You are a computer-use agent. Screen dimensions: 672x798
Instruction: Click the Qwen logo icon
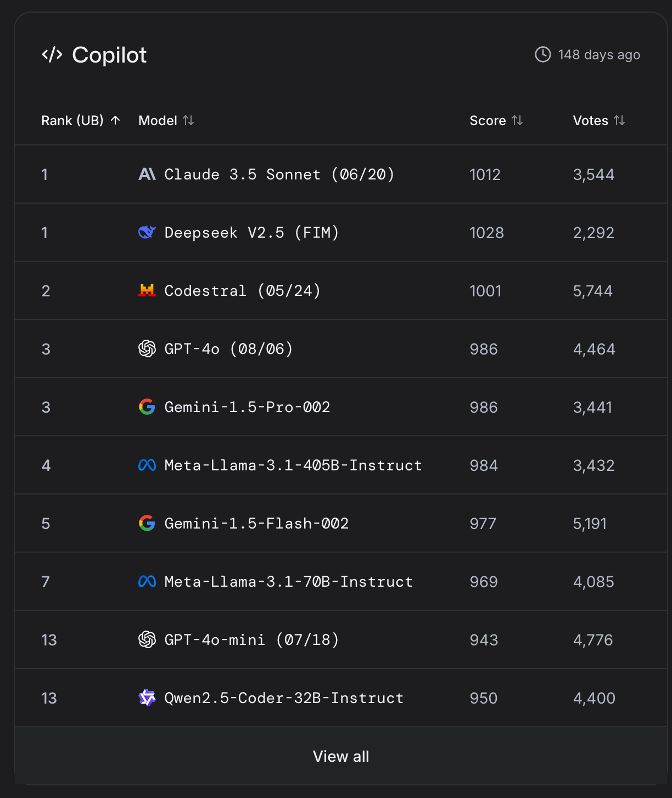click(x=147, y=698)
